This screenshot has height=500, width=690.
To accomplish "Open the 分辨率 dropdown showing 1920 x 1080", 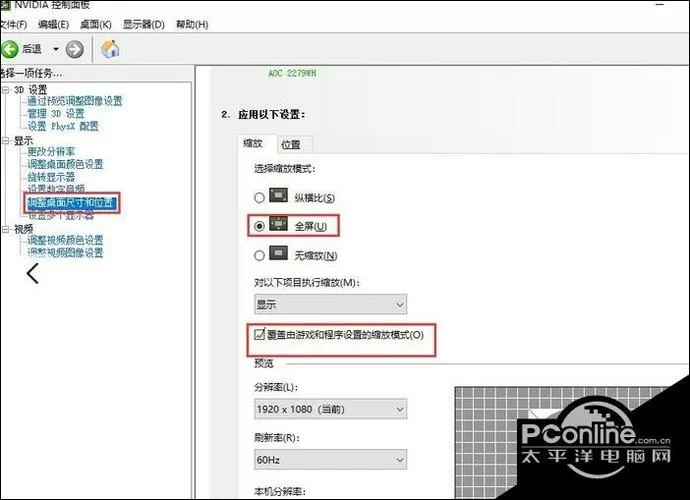I will tap(330, 409).
